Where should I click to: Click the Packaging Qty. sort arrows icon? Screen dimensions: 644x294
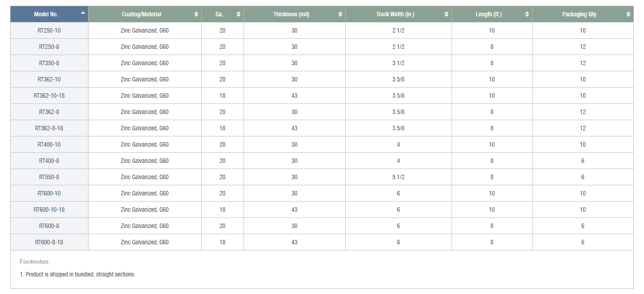(x=628, y=14)
